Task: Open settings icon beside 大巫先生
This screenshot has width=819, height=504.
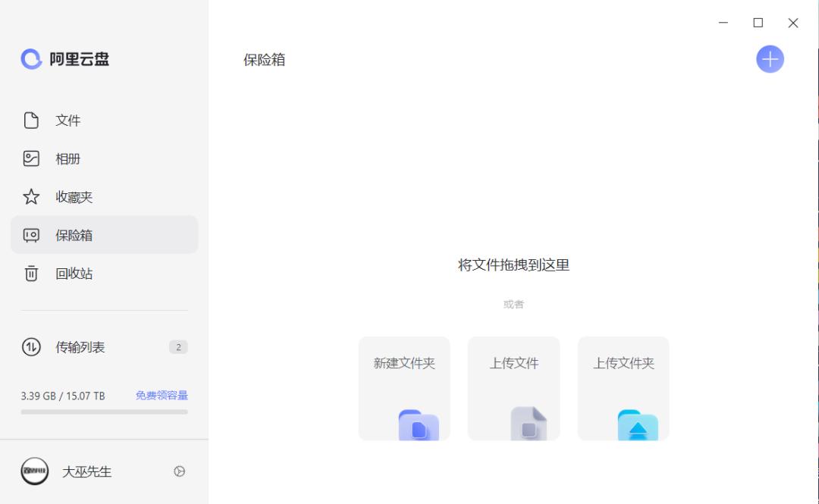Action: [x=179, y=471]
